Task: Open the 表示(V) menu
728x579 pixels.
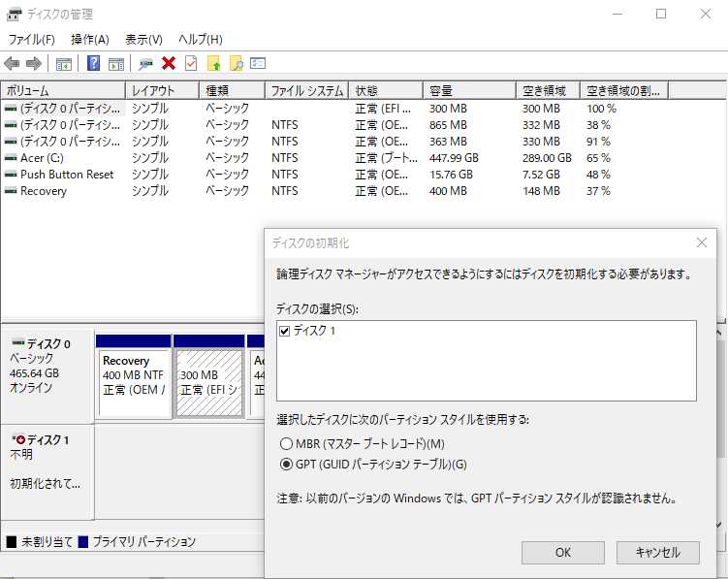Action: point(143,39)
